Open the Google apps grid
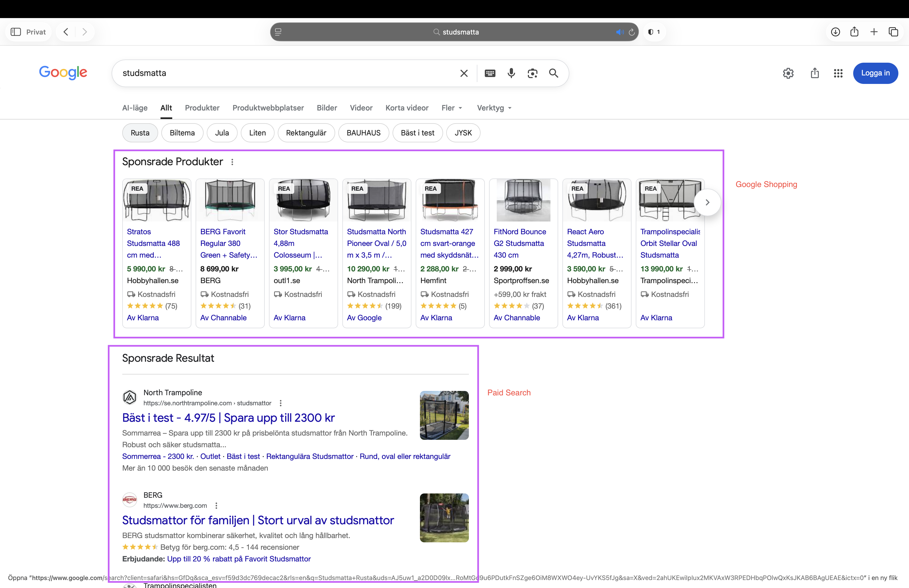 tap(838, 73)
